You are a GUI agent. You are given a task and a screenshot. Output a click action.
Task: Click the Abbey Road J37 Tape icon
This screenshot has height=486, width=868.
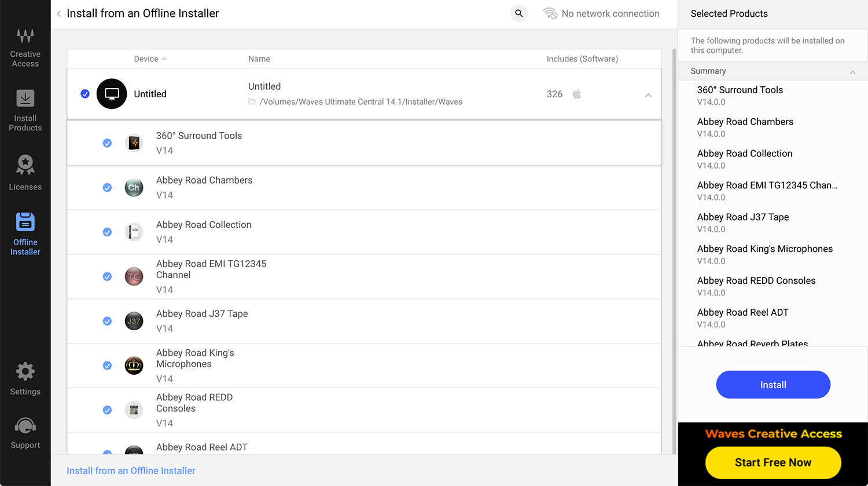(134, 321)
